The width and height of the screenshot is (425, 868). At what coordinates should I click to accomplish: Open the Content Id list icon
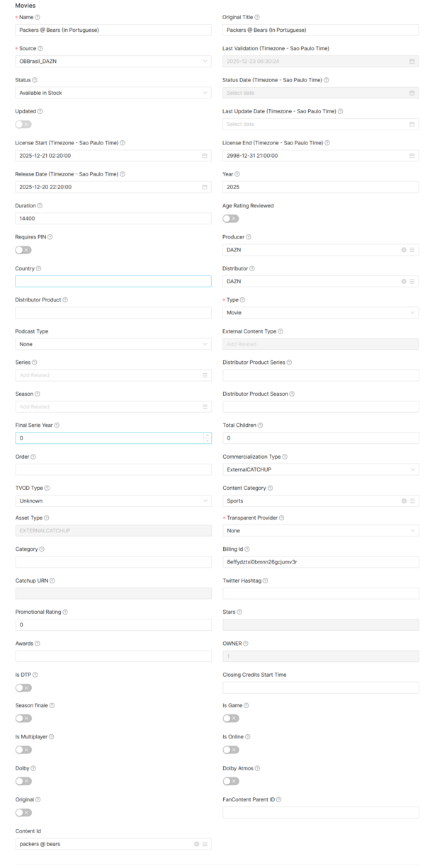coord(205,844)
